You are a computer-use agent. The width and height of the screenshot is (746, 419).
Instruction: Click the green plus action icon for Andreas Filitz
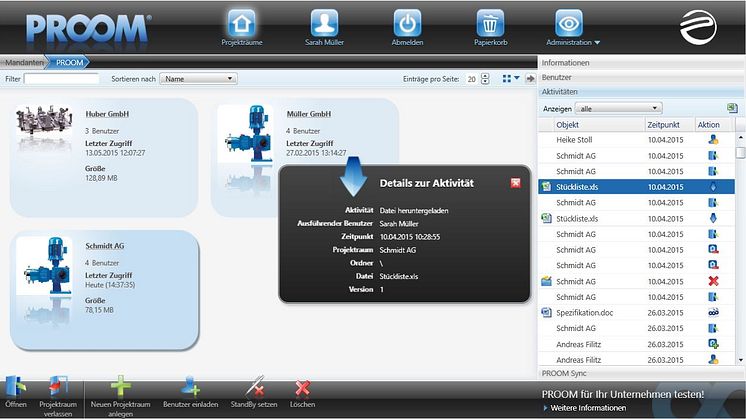(x=713, y=344)
